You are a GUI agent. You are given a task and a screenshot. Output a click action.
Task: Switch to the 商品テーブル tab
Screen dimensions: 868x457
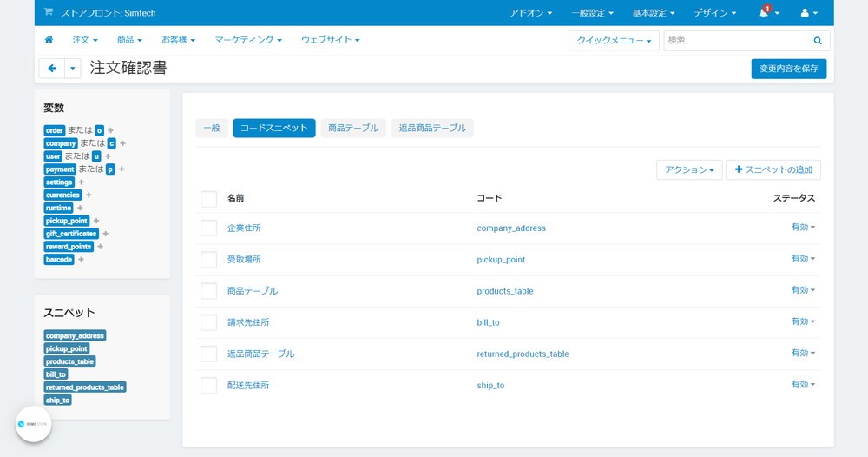(353, 128)
